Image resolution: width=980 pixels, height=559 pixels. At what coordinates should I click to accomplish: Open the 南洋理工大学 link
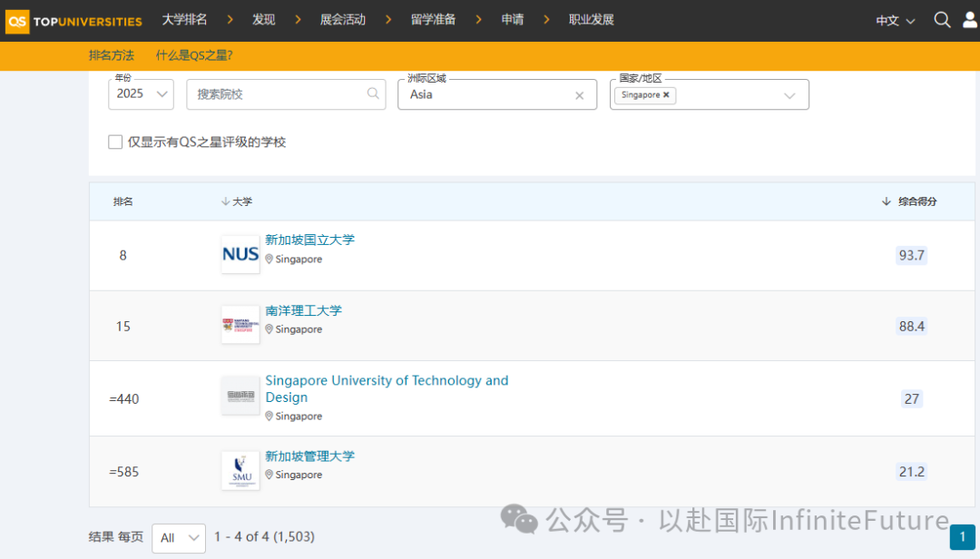coord(304,310)
